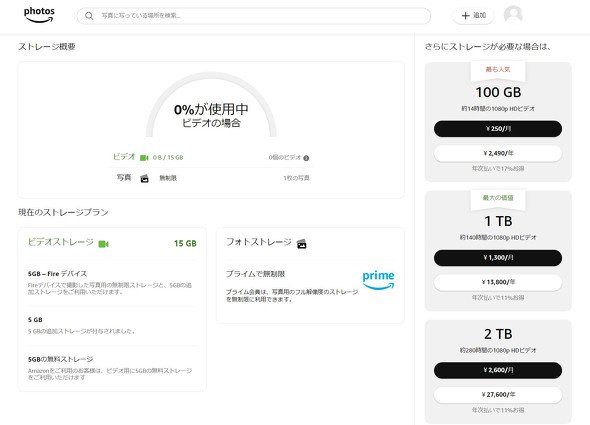Click the 0% usage gauge arc
The width and height of the screenshot is (590, 425).
pos(211,104)
